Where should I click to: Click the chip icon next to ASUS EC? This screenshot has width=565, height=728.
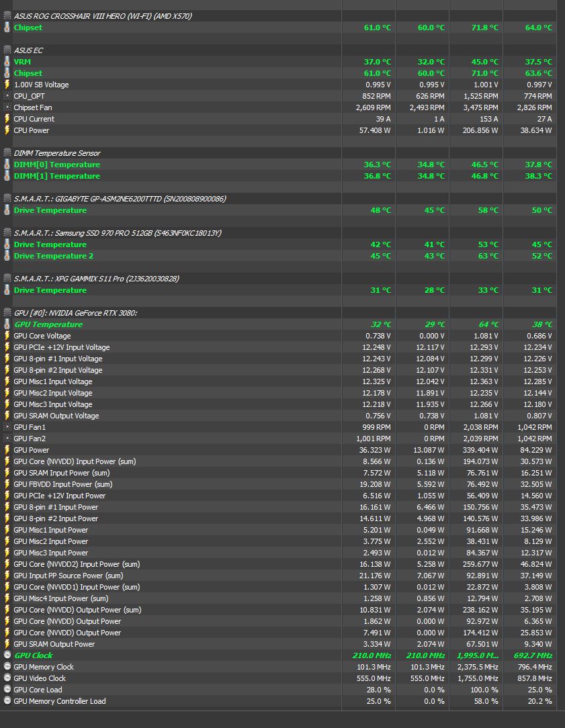coord(7,50)
